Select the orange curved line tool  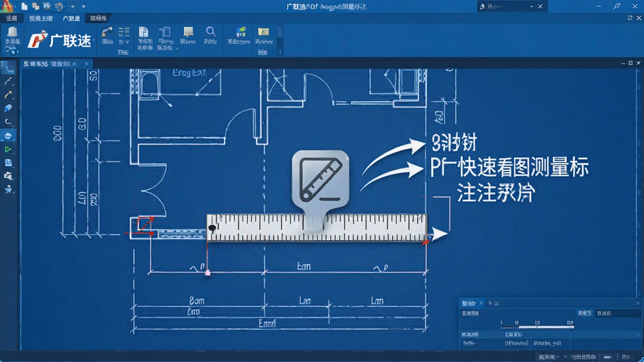(8, 95)
